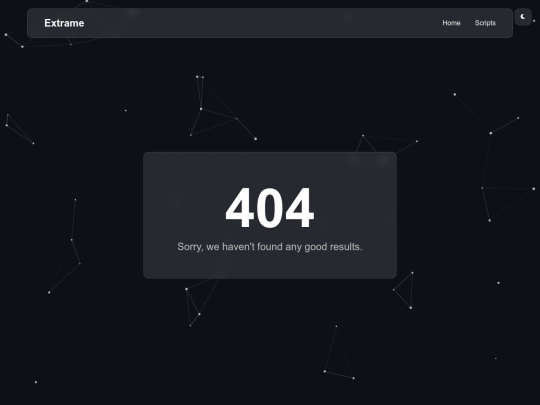This screenshot has width=540, height=405.
Task: Click the "Sorry, we haven't found" message
Action: click(x=270, y=247)
